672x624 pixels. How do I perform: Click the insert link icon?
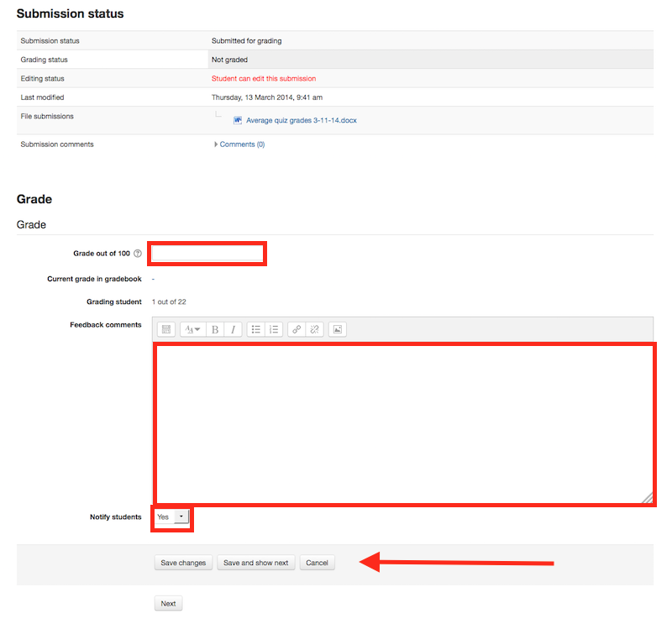coord(297,329)
